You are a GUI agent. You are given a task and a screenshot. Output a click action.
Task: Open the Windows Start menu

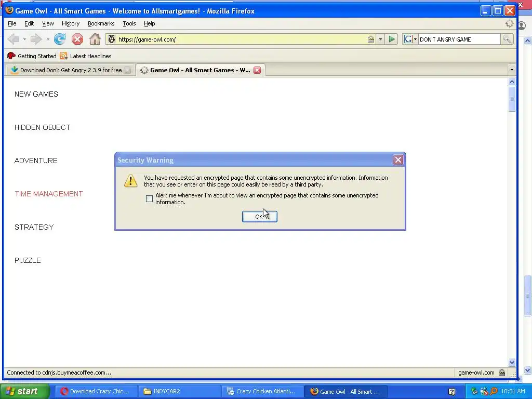(24, 391)
